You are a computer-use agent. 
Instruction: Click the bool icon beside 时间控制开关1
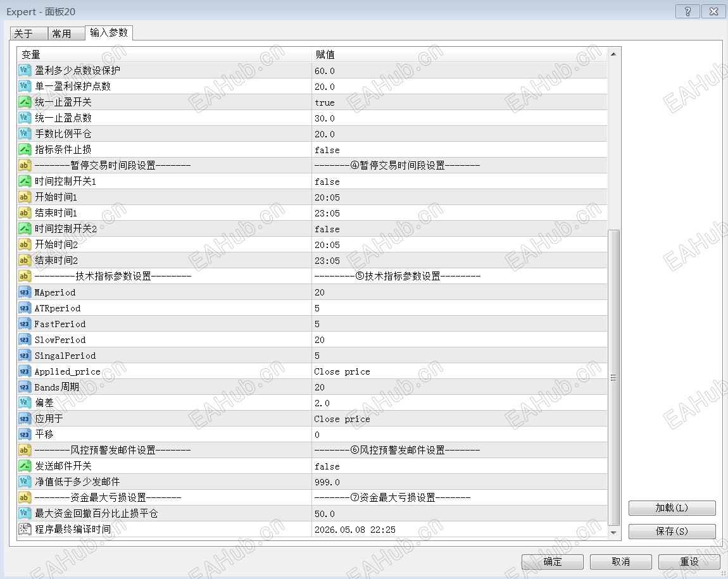click(24, 181)
